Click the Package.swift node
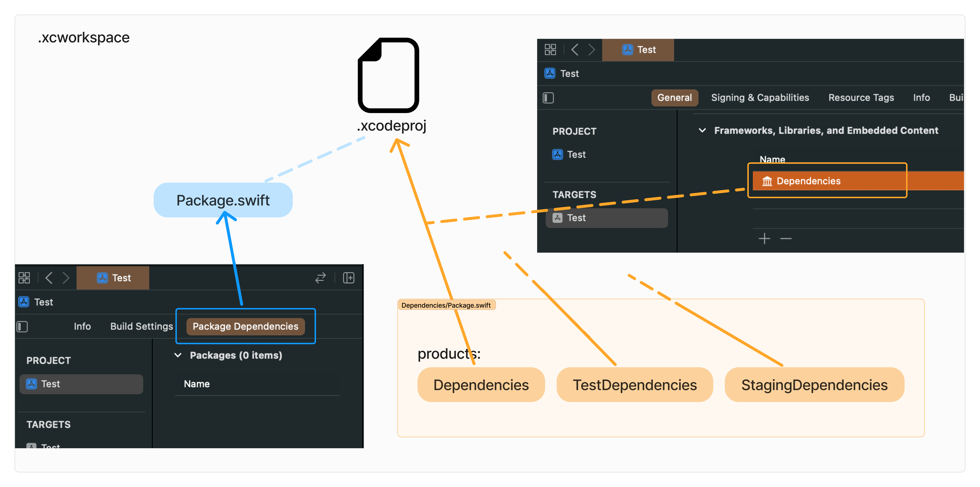Screen dimensions: 980x487 pos(223,200)
